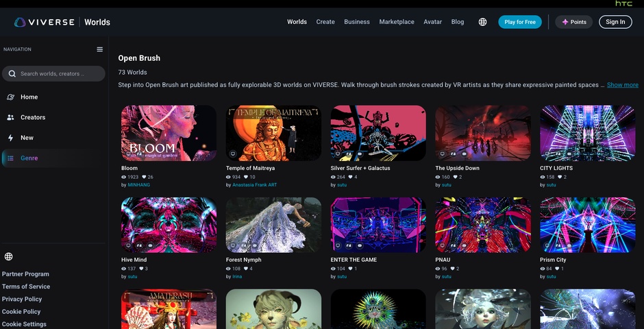Go to Marketplace in the top navigation
Screen dimensions: 644x329
point(397,22)
